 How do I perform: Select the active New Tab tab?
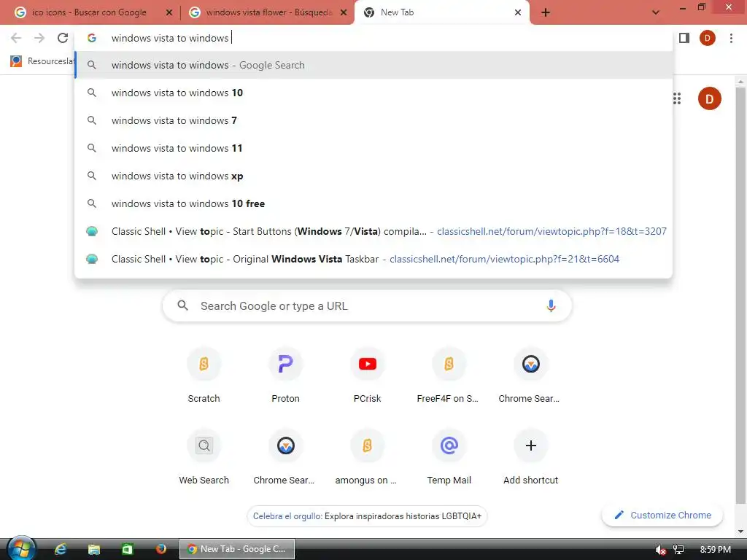441,12
